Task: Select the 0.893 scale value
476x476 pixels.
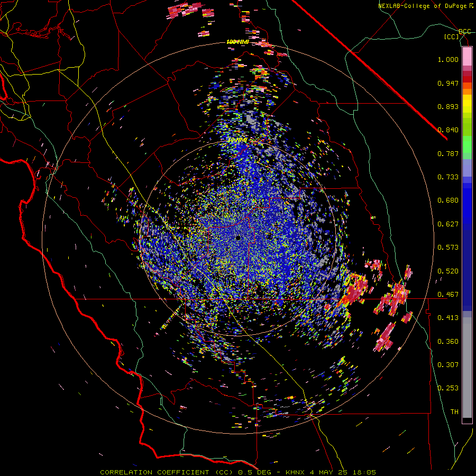Action: point(448,106)
